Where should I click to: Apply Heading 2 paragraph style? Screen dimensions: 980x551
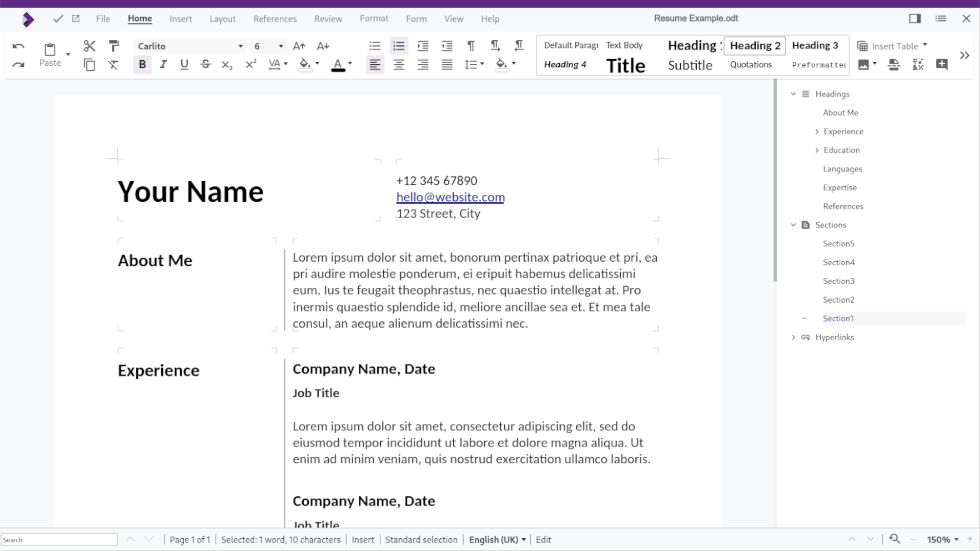pyautogui.click(x=754, y=46)
